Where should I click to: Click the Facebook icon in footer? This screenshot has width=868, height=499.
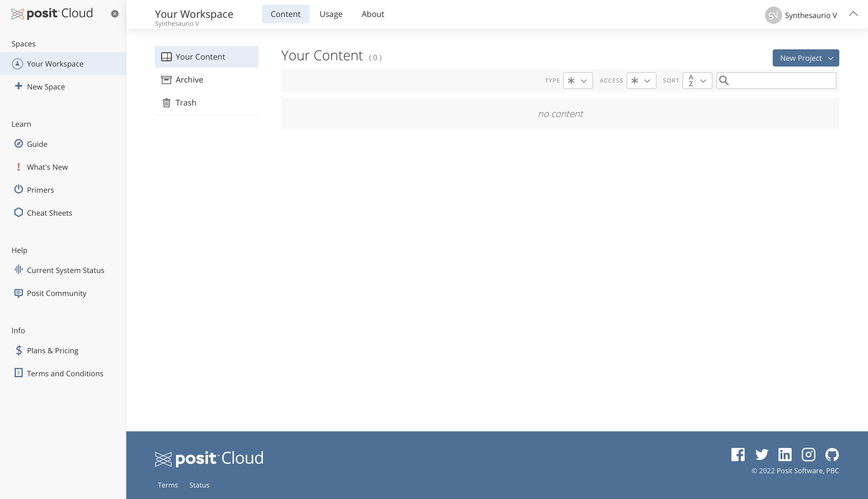tap(737, 455)
